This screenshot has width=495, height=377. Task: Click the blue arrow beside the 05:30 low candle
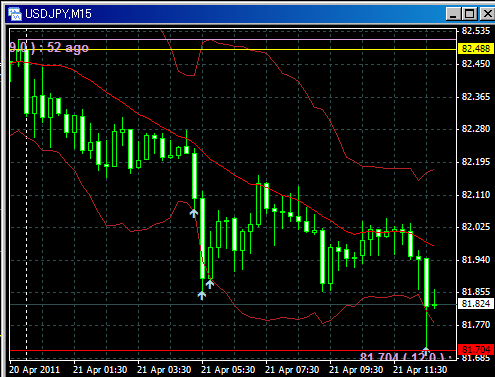coord(209,284)
